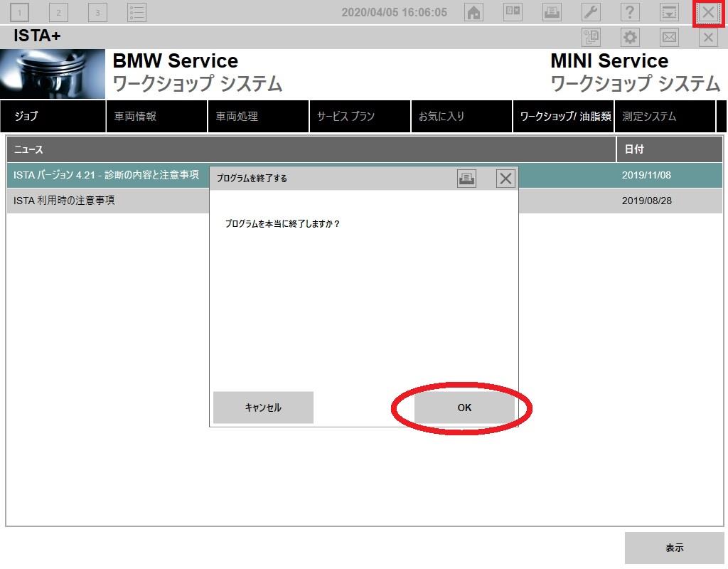Open settings with the gear icon
Image resolution: width=728 pixels, height=569 pixels.
[630, 37]
